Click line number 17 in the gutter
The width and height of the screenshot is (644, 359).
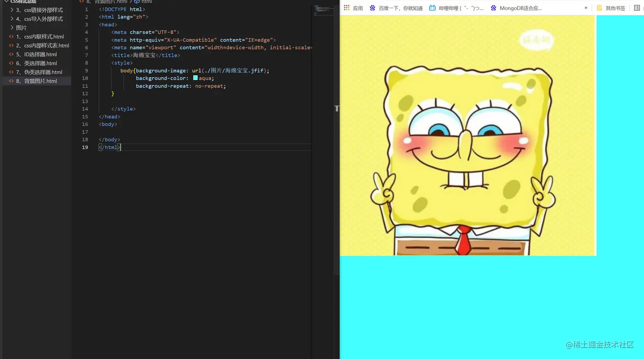85,132
